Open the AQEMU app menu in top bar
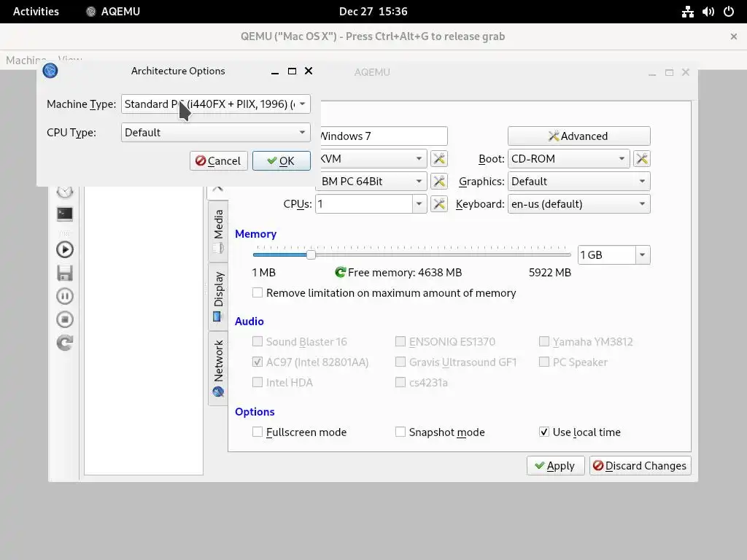747x560 pixels. (x=113, y=12)
